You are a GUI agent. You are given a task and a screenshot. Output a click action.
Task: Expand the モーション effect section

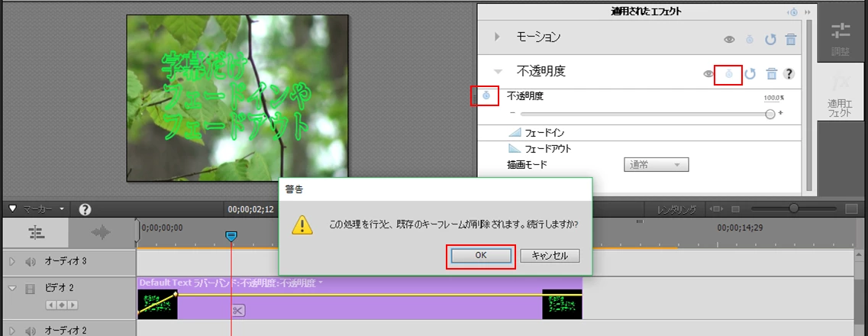point(497,37)
